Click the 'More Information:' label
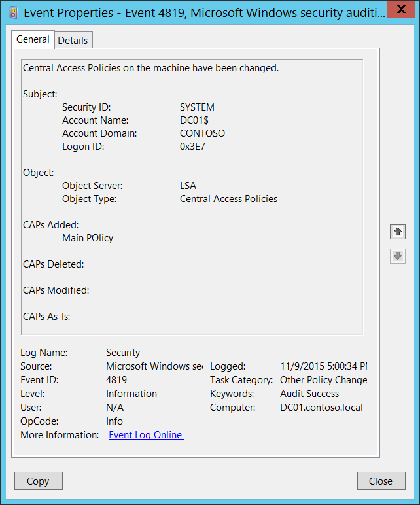This screenshot has height=505, width=420. tap(60, 435)
